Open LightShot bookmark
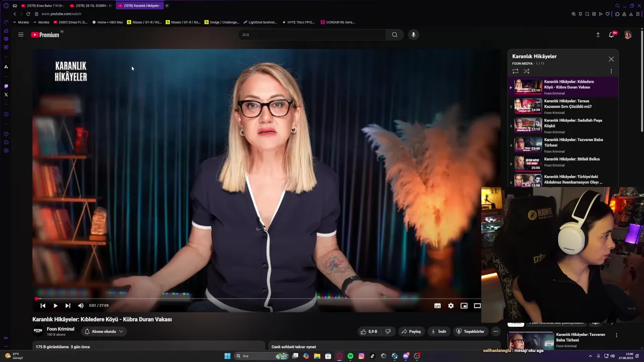Screen dimensions: 644x362 [x=260, y=22]
